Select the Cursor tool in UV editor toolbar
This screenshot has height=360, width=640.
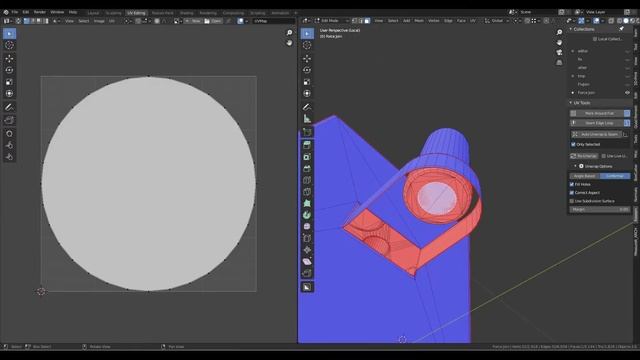click(x=9, y=45)
